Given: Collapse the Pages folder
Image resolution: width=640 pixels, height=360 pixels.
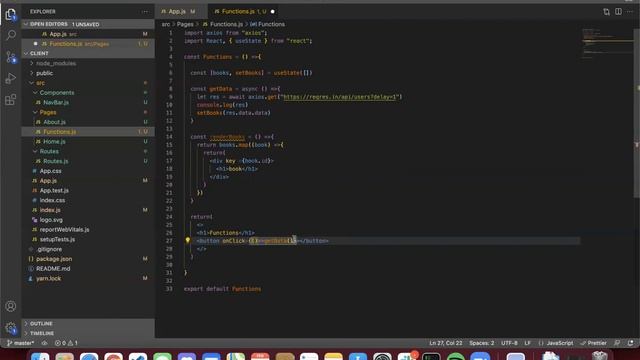Looking at the screenshot, I should coord(48,112).
